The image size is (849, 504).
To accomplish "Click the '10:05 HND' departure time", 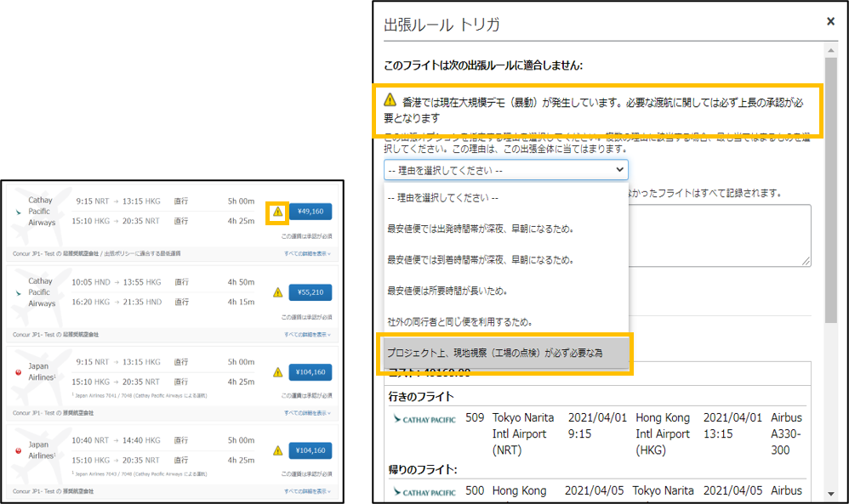I will pos(91,282).
